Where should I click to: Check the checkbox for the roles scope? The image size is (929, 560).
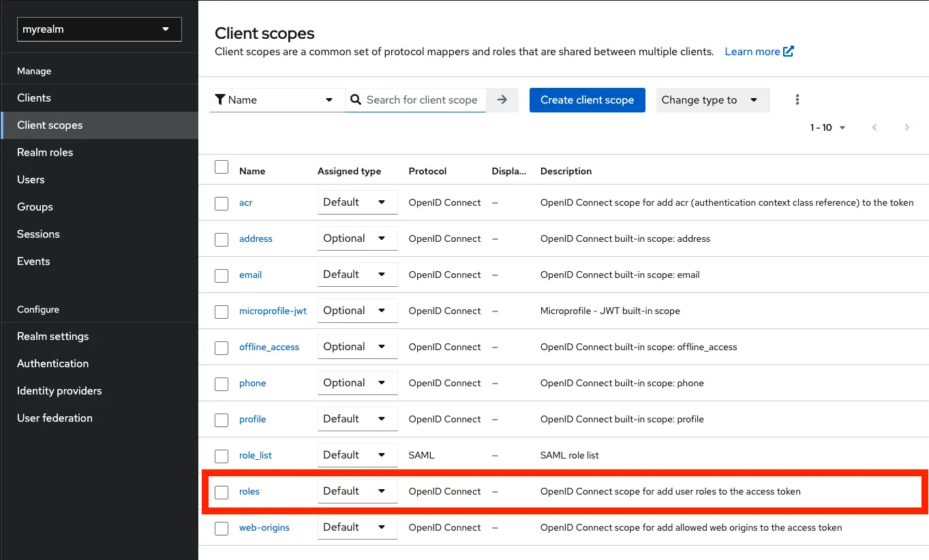coord(221,491)
